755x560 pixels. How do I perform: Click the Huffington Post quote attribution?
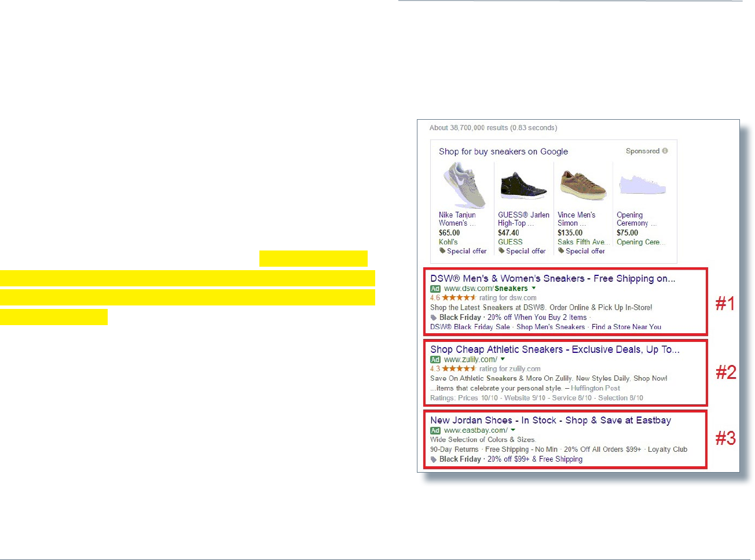595,388
